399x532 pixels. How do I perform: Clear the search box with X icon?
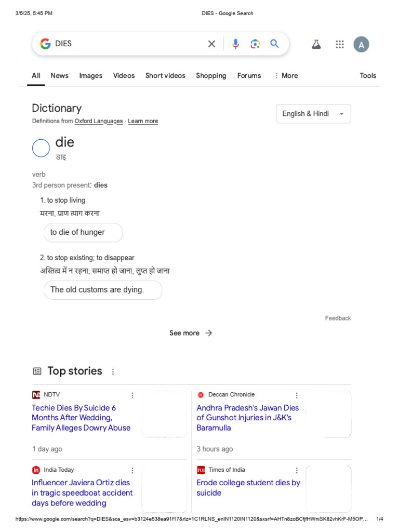coord(211,44)
